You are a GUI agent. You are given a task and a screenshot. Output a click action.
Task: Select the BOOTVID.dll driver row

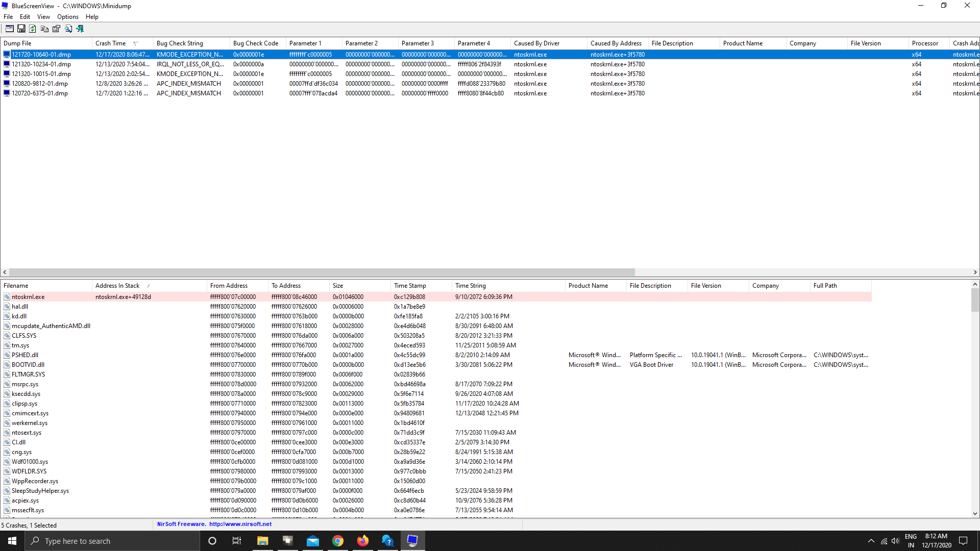tap(436, 365)
